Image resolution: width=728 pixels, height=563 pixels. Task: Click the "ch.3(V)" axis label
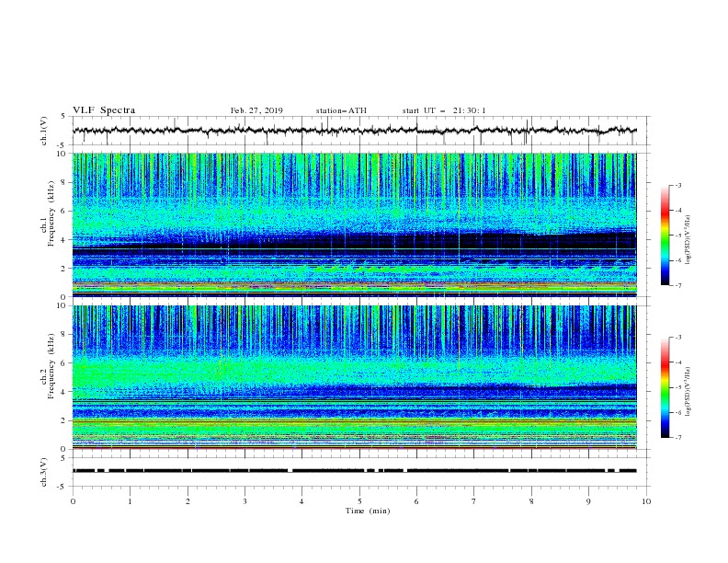click(x=44, y=472)
